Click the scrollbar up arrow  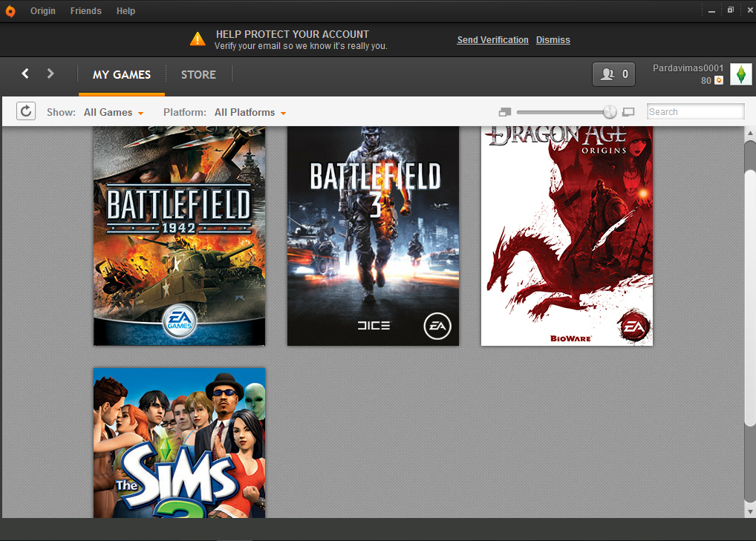click(x=750, y=133)
